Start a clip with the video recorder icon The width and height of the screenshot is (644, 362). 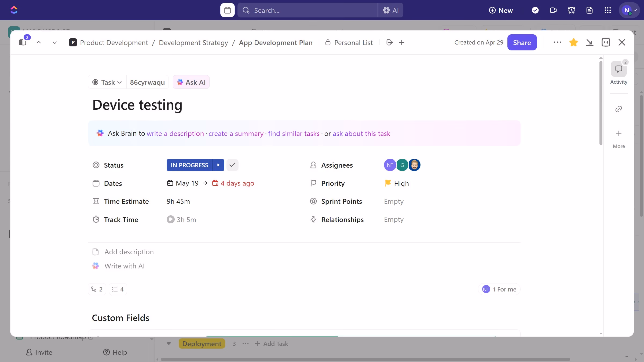553,10
